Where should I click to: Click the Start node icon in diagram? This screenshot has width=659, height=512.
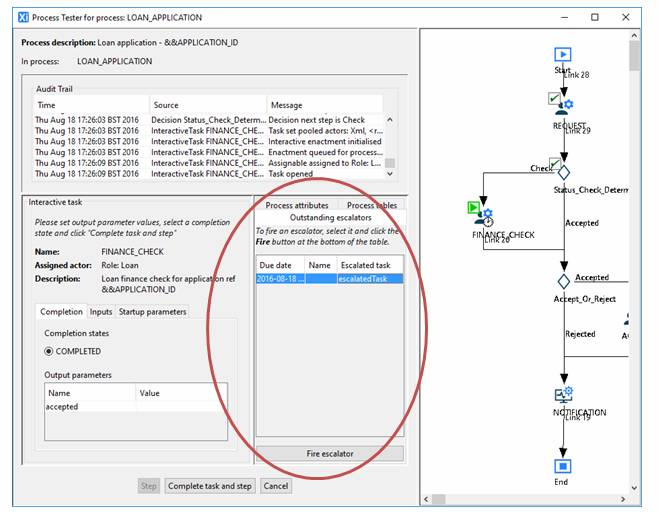[x=562, y=55]
